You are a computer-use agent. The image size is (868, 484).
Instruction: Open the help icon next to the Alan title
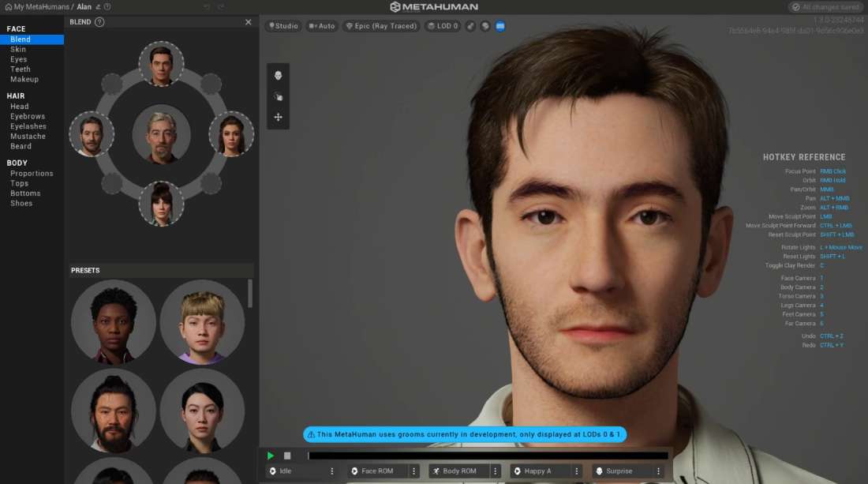[107, 7]
